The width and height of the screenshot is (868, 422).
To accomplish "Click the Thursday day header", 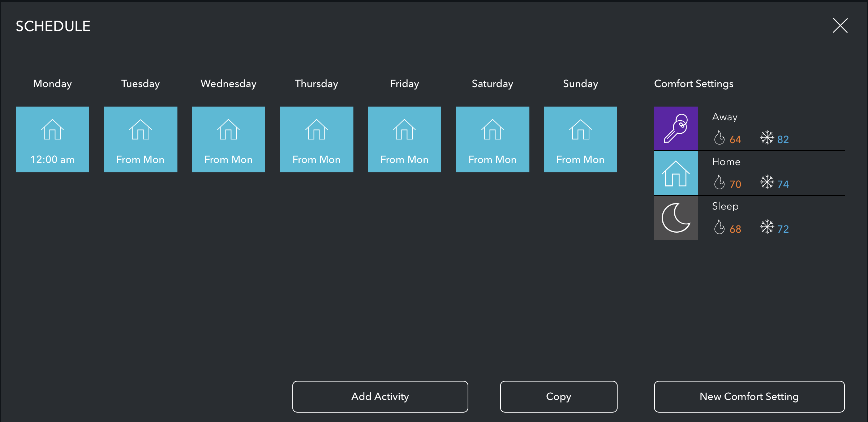I will [316, 84].
